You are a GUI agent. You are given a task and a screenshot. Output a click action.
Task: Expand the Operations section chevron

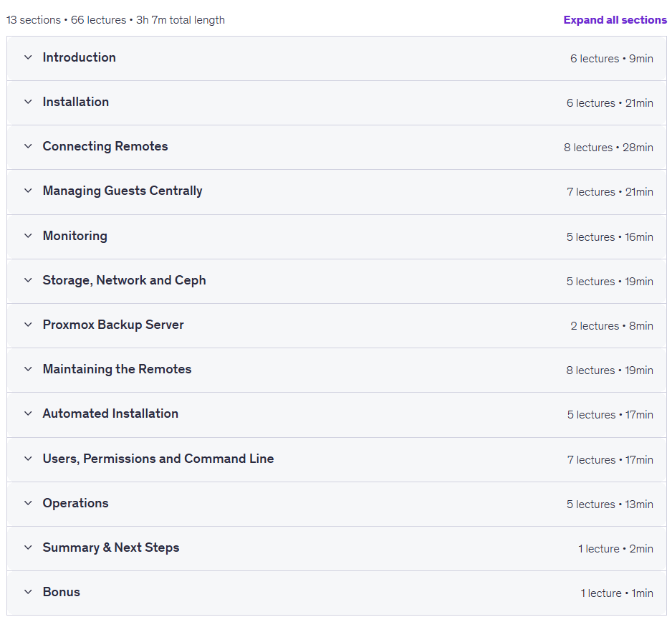click(x=28, y=503)
